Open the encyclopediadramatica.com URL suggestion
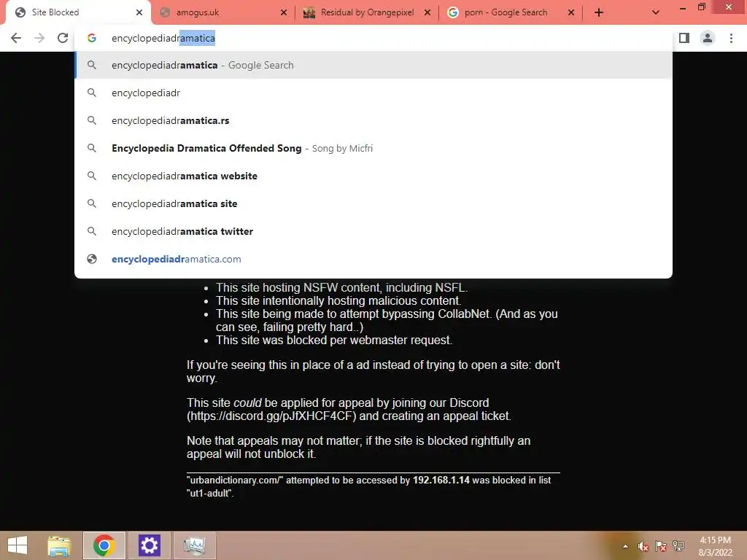The image size is (747, 560). click(x=373, y=259)
